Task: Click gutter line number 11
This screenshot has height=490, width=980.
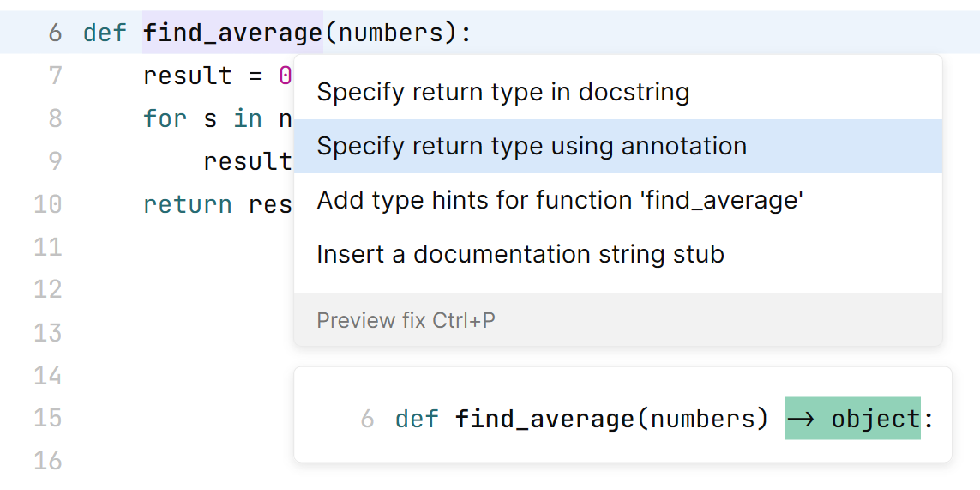Action: point(48,247)
